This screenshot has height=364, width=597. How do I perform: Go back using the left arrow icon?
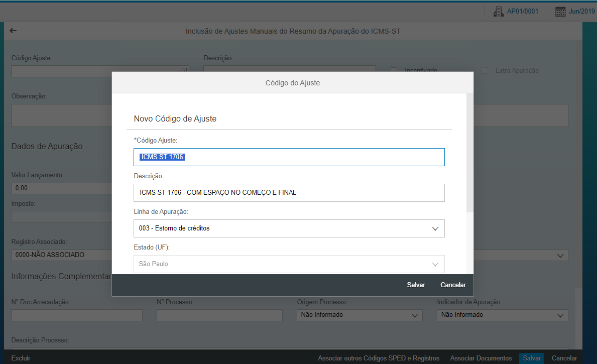pos(13,31)
